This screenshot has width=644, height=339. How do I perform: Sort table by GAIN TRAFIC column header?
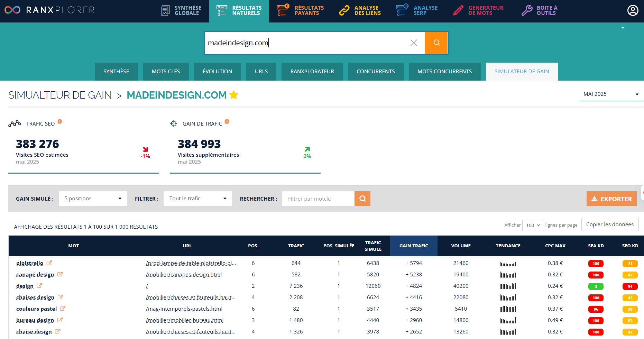point(414,246)
